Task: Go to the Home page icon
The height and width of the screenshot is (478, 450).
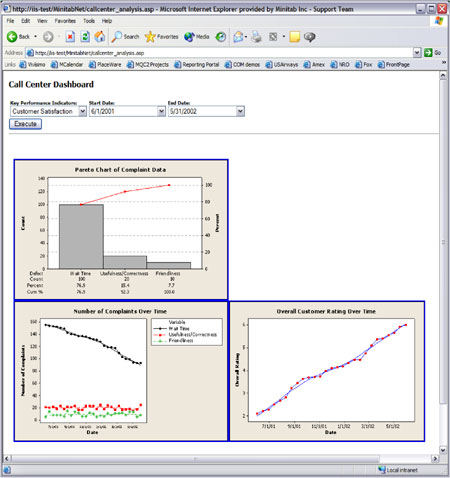Action: pos(100,37)
